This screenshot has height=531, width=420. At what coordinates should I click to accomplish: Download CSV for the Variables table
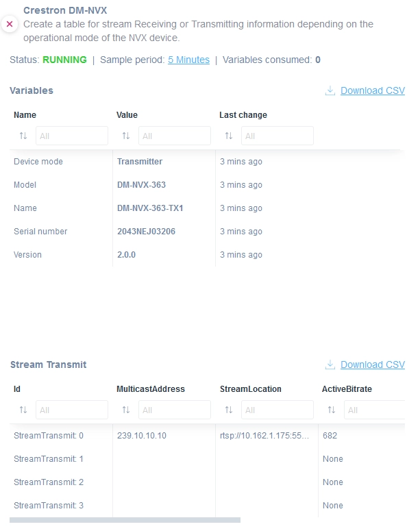[x=373, y=90]
